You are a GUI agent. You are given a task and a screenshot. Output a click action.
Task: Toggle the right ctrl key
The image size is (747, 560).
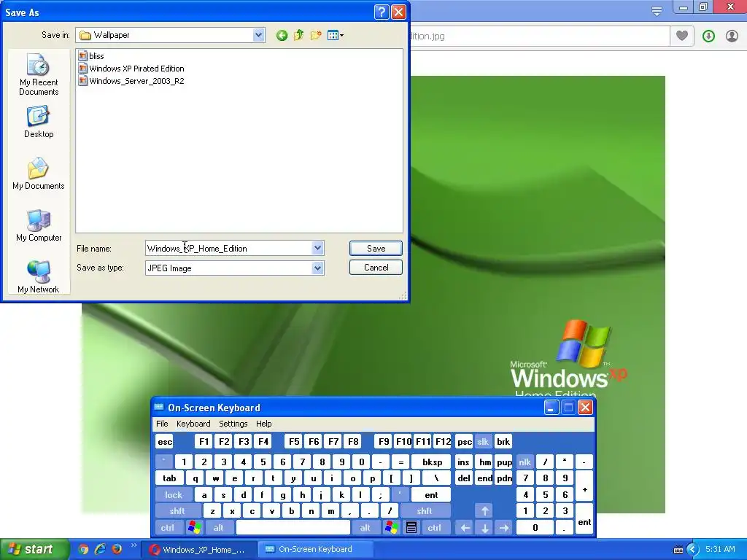point(435,528)
